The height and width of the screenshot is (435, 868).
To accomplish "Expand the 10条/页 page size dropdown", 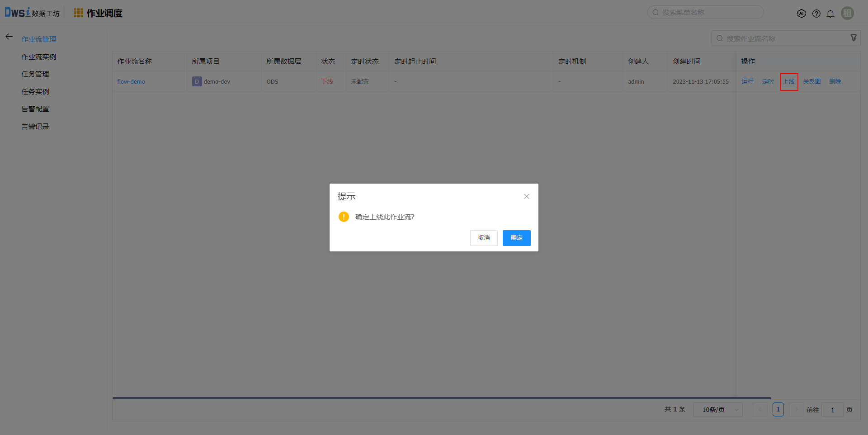I will 717,410.
